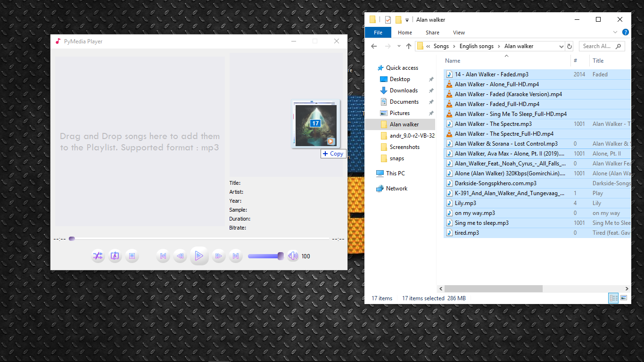Viewport: 644px width, 362px height.
Task: Open Documents in navigation pane
Action: tap(404, 102)
